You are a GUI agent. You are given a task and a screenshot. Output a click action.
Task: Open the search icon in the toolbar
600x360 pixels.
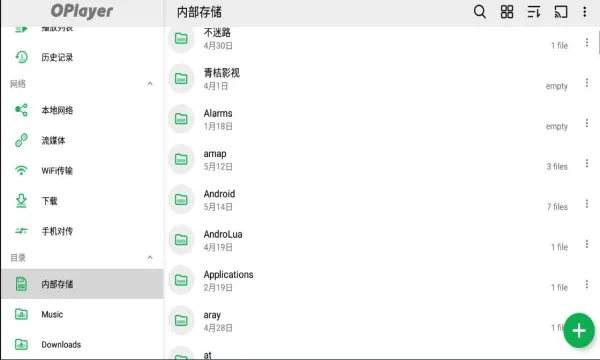[x=480, y=12]
